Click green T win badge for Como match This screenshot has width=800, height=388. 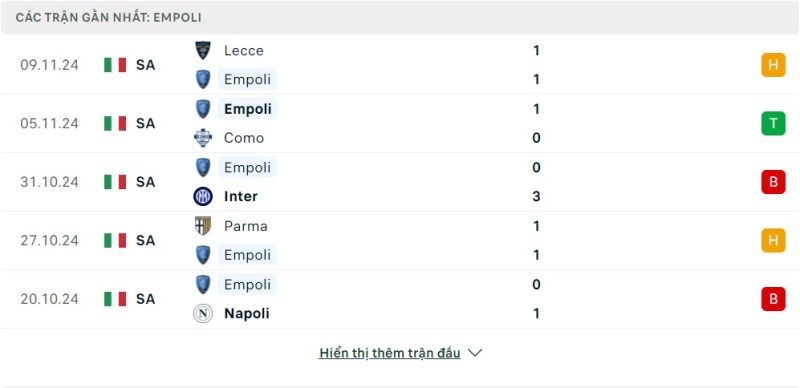(773, 124)
